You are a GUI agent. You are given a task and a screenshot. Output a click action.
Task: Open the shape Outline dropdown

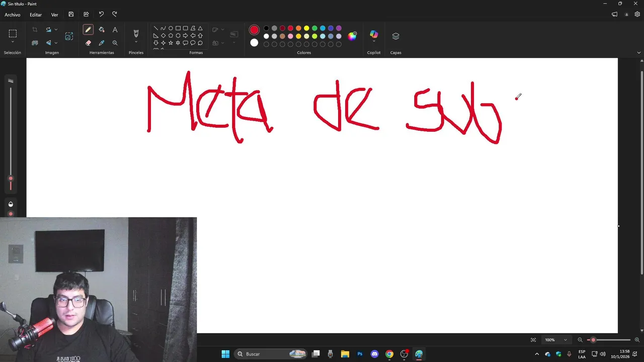click(x=223, y=30)
